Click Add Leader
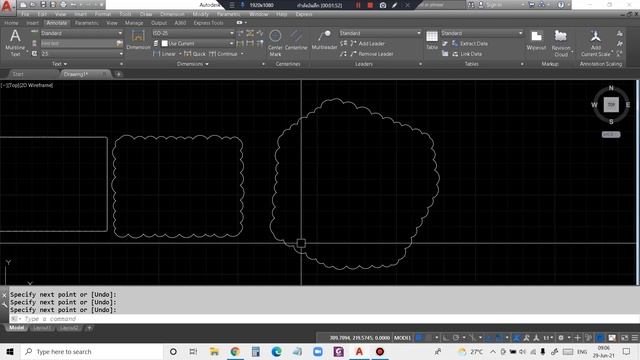The height and width of the screenshot is (360, 640). pyautogui.click(x=367, y=43)
